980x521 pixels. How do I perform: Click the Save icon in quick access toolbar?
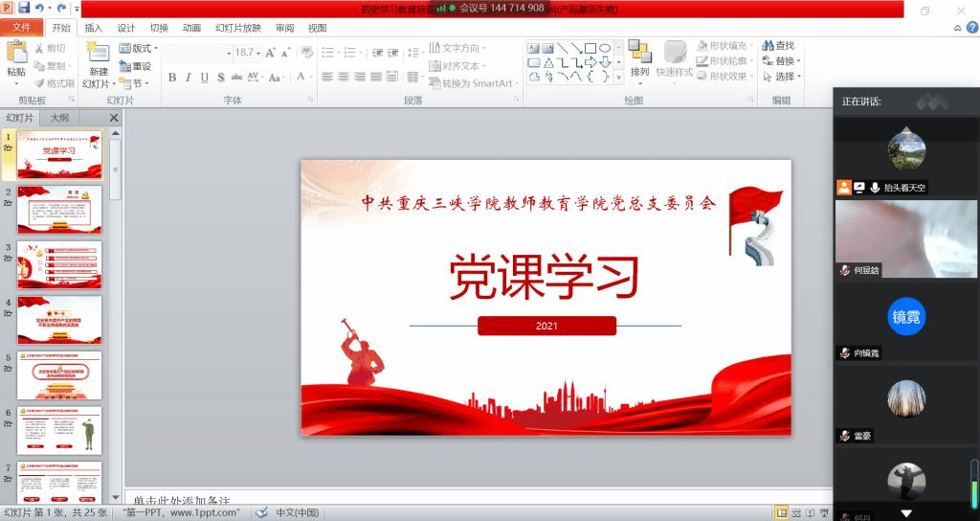coord(25,9)
